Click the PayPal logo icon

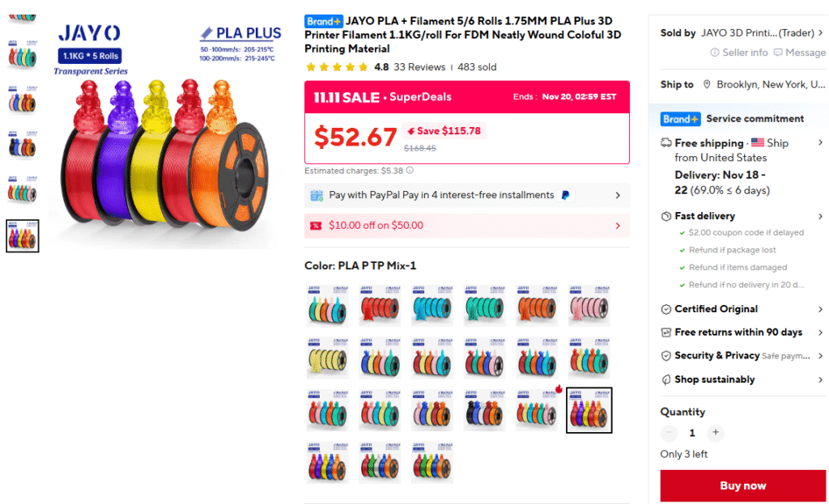click(565, 195)
